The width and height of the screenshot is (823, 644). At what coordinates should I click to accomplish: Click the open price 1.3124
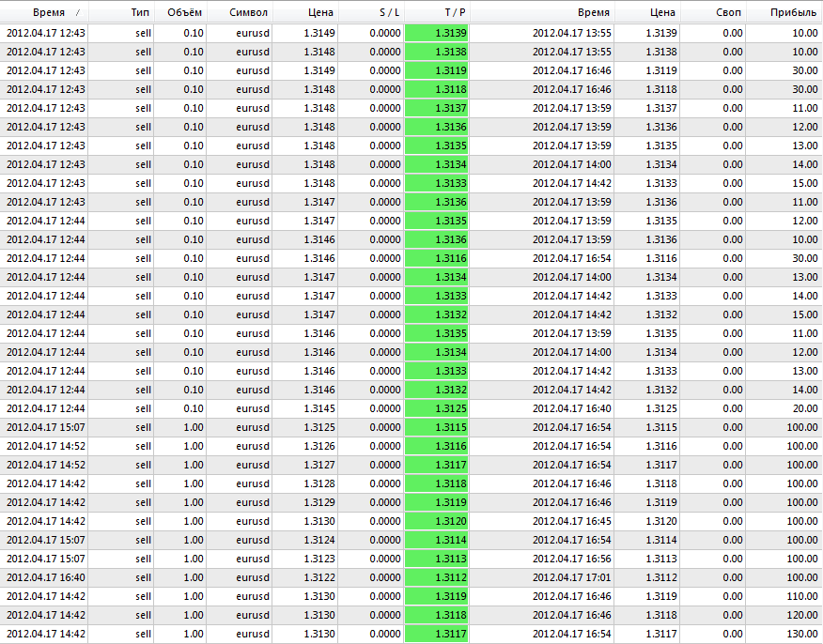point(319,540)
